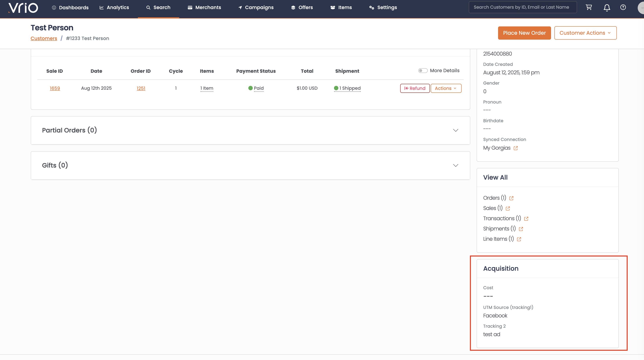Click the Place New Order button
The image size is (644, 360).
(x=524, y=33)
